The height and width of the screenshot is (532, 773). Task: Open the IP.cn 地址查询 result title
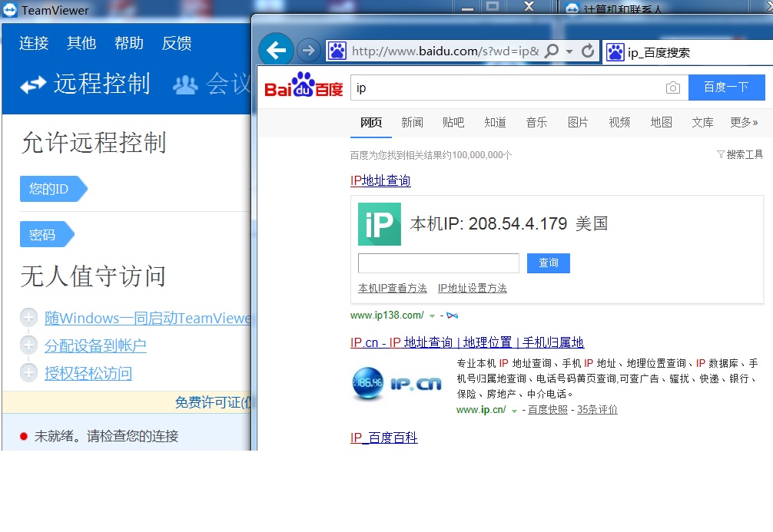pos(467,342)
